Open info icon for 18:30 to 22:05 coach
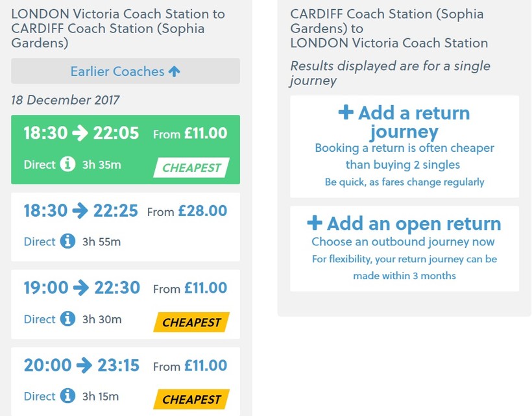532x416 pixels. coord(67,164)
